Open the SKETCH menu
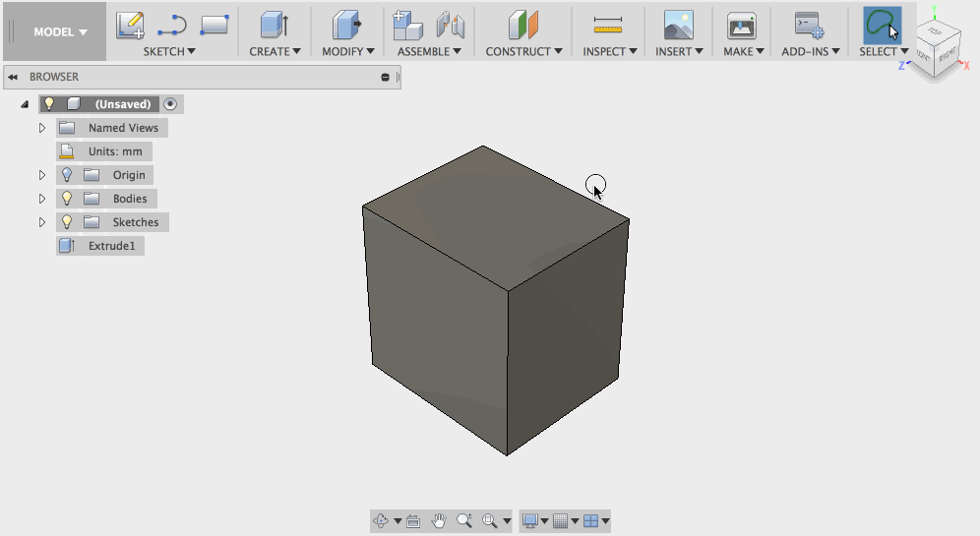Screen dimensions: 980x536 click(169, 51)
